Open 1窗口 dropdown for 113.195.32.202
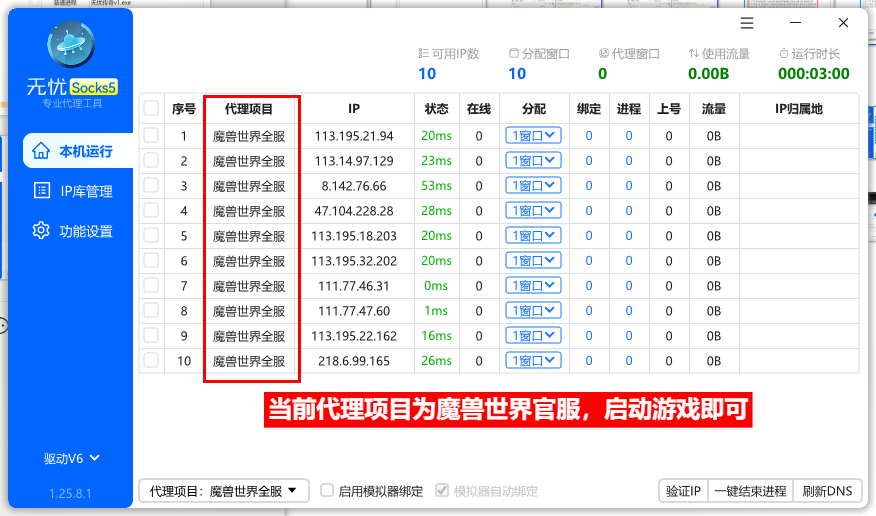This screenshot has height=516, width=876. [534, 261]
